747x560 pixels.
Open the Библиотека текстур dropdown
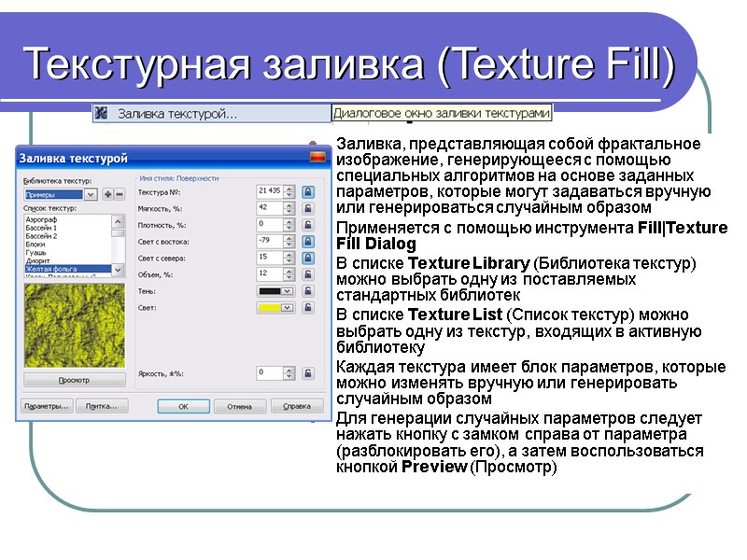[90, 194]
